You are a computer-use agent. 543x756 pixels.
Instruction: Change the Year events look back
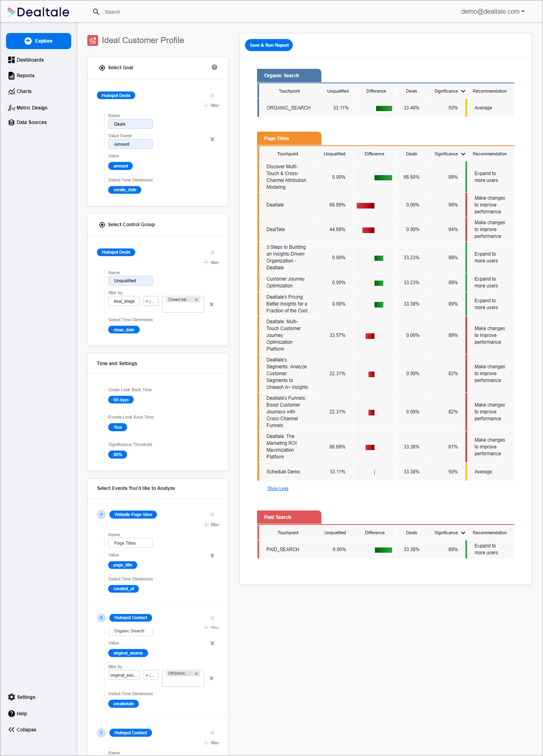click(x=117, y=427)
